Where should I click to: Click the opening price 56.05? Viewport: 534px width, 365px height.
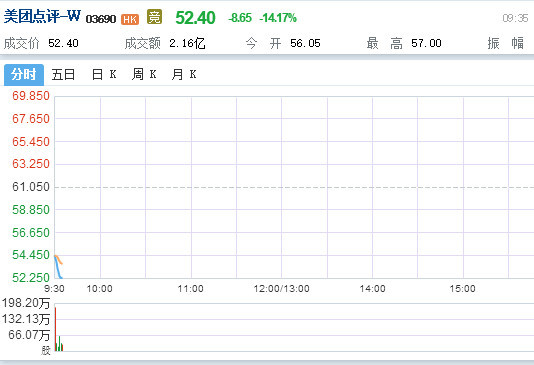[x=305, y=43]
